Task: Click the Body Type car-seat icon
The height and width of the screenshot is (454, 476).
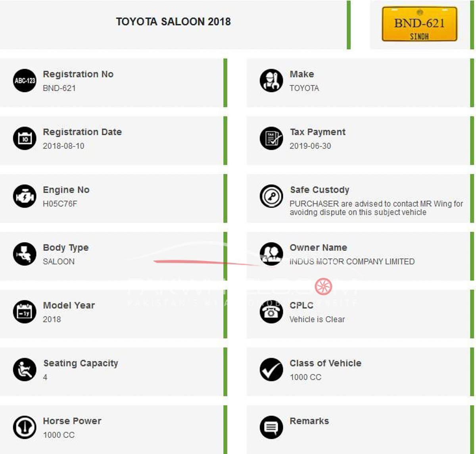Action: point(24,254)
